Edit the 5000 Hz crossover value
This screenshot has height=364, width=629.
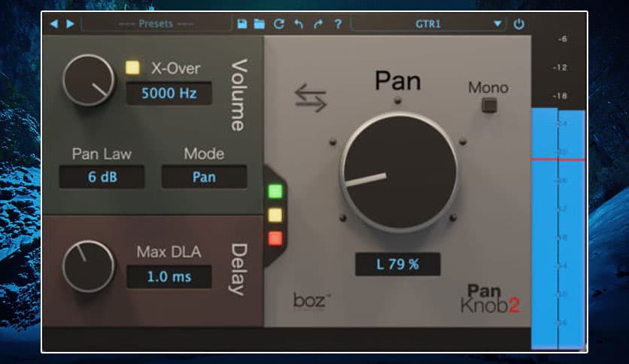tap(169, 93)
